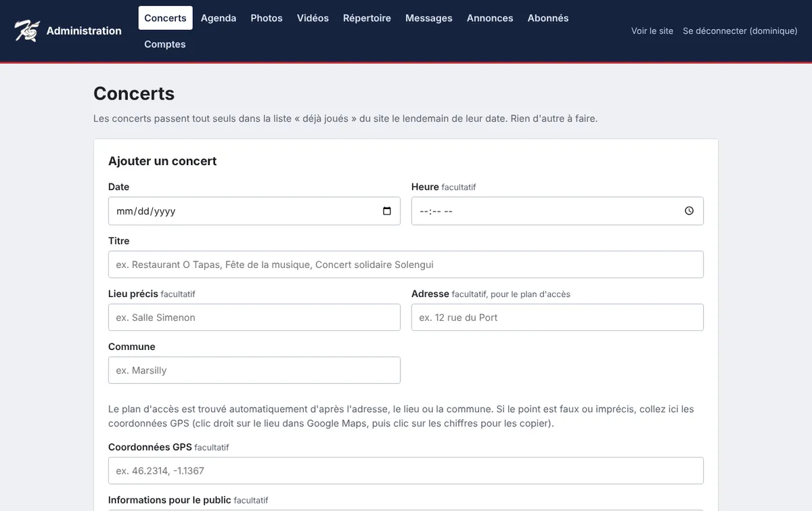Log out via Se déconnecter (dominique)
This screenshot has width=812, height=511.
pyautogui.click(x=740, y=31)
